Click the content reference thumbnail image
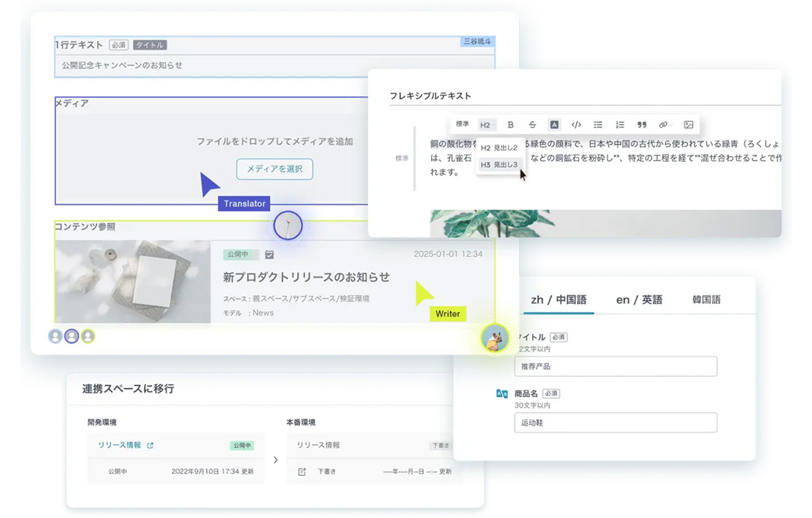This screenshot has width=812, height=518. click(x=133, y=281)
